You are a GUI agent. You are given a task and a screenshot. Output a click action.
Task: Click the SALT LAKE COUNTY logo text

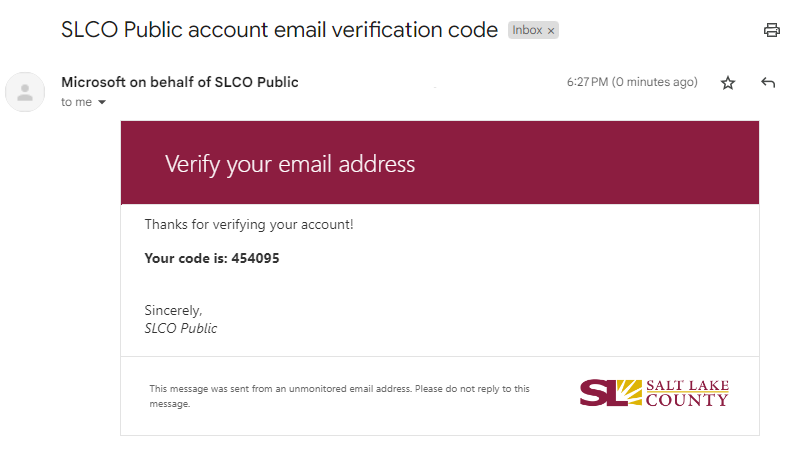(687, 393)
